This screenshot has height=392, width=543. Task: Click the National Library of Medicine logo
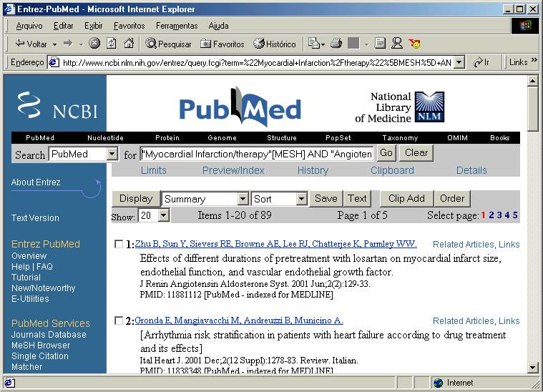[400, 107]
